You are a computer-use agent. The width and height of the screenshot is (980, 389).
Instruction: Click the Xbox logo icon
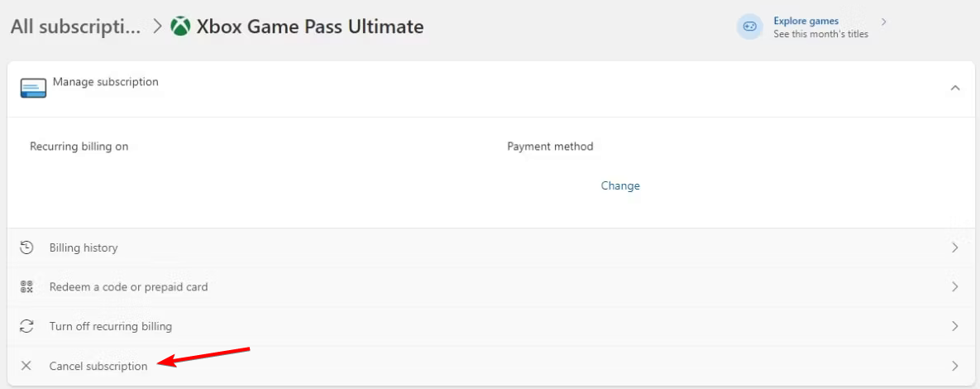tap(180, 26)
